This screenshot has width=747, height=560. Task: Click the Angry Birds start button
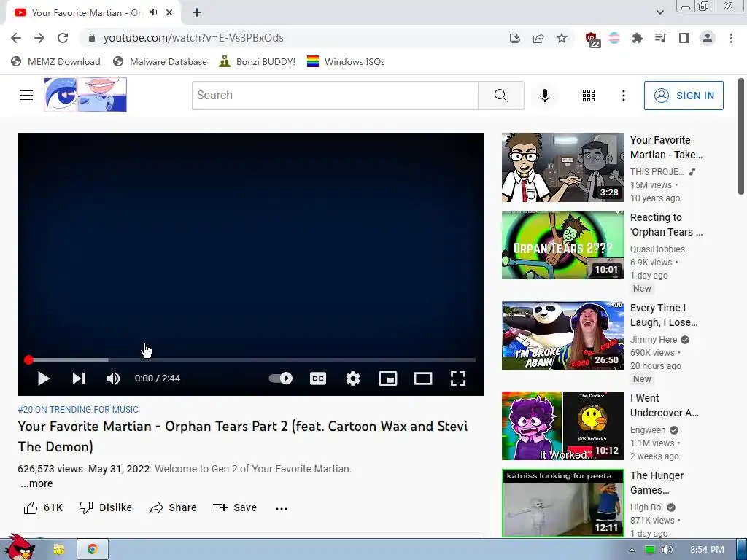pyautogui.click(x=20, y=548)
